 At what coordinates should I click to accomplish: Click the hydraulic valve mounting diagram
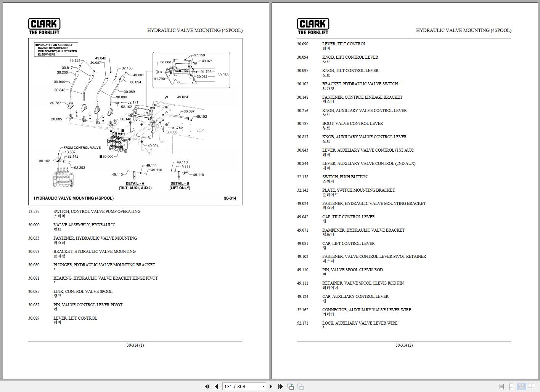[135, 122]
